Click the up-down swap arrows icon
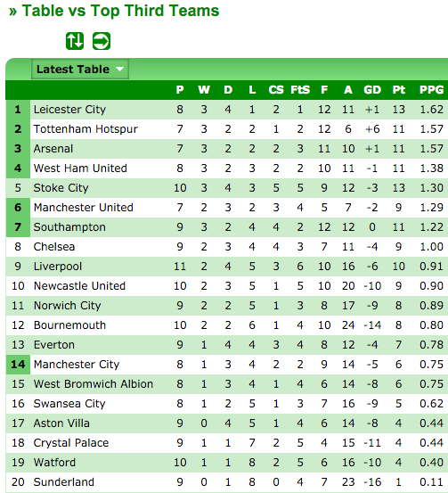448x493 pixels. coord(75,41)
